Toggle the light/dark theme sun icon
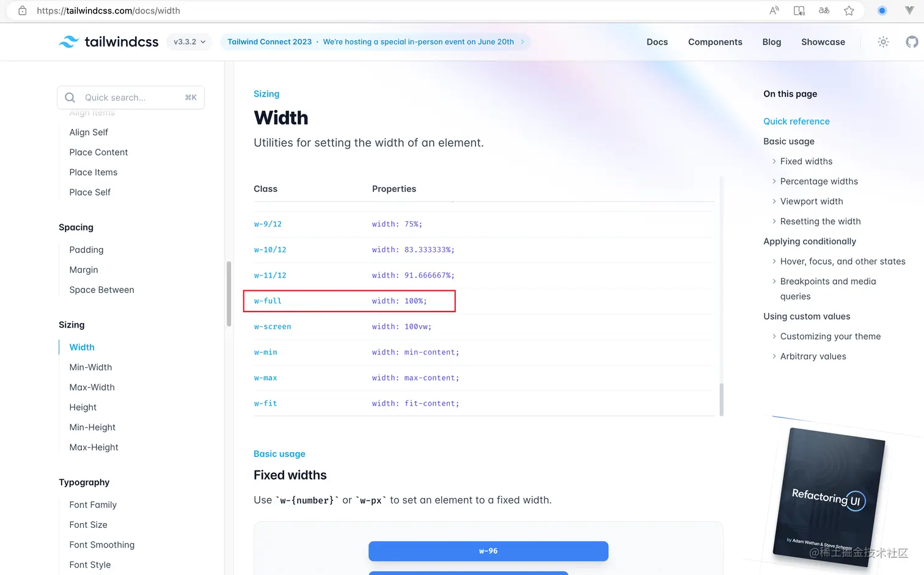This screenshot has height=575, width=924. point(883,42)
